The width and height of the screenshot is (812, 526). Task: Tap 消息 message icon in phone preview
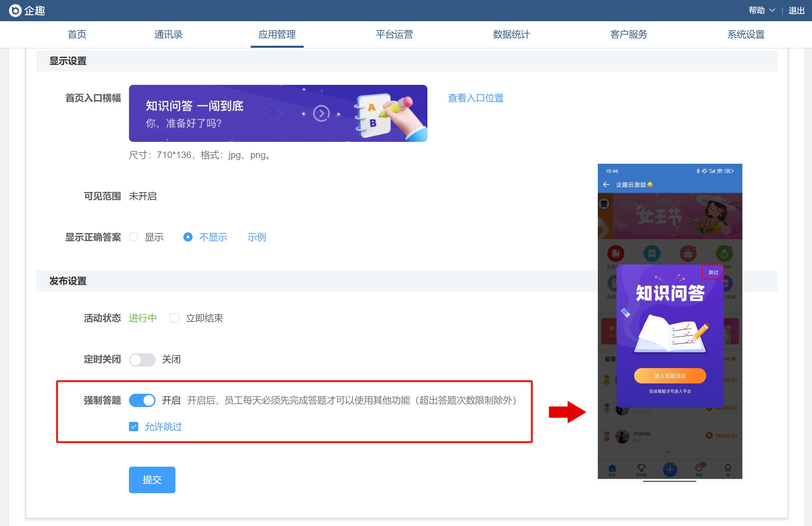point(699,469)
